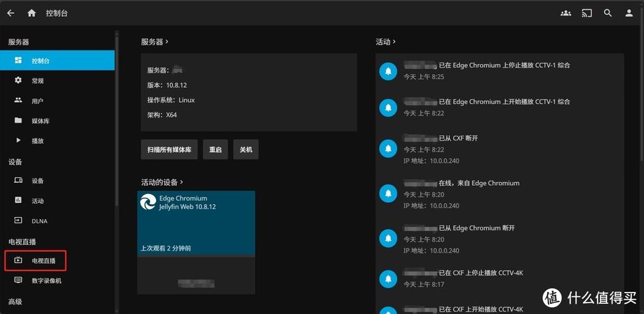Click the 控制台 page title in header
The height and width of the screenshot is (314, 644).
[56, 13]
